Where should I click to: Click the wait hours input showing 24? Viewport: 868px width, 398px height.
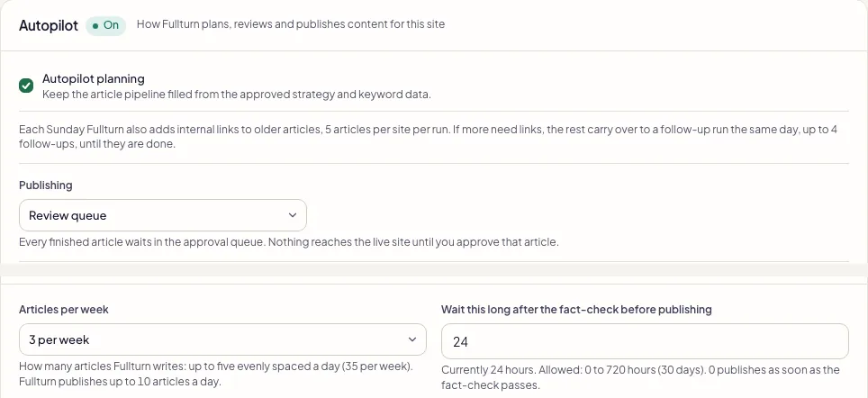645,341
